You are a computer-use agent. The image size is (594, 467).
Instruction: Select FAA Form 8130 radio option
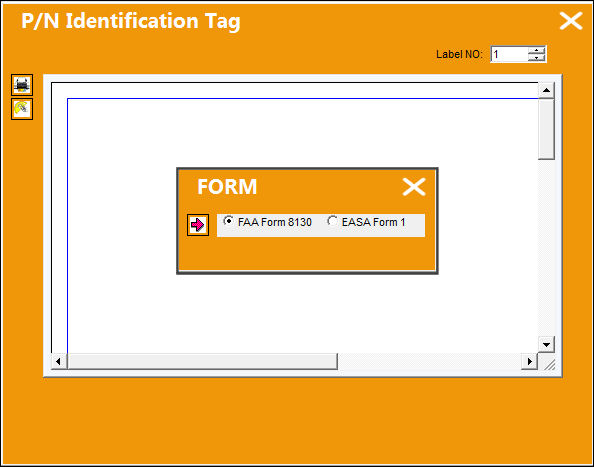point(267,222)
